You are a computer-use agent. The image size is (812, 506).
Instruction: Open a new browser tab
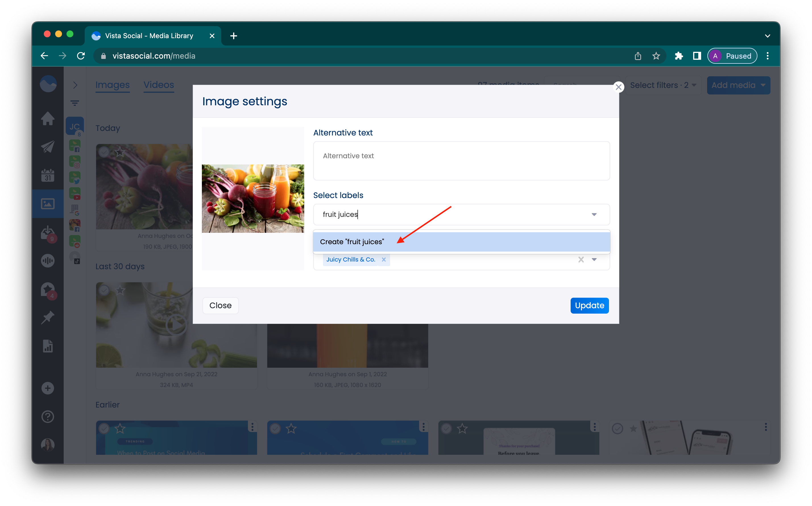point(234,36)
